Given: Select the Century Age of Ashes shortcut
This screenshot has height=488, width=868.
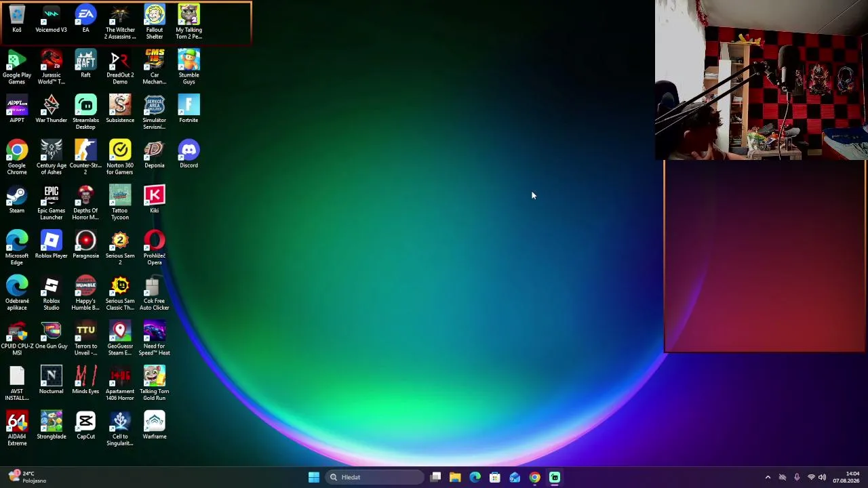Looking at the screenshot, I should pyautogui.click(x=52, y=158).
